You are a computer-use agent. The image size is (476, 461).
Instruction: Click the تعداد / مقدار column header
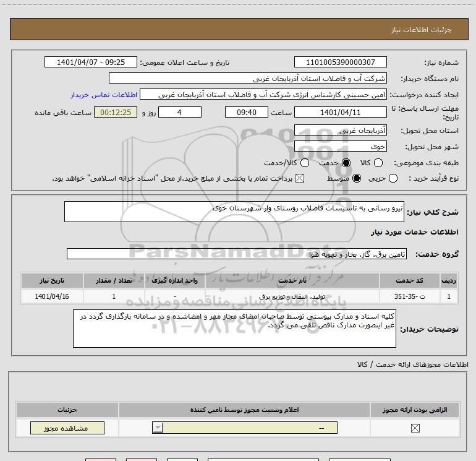click(114, 280)
